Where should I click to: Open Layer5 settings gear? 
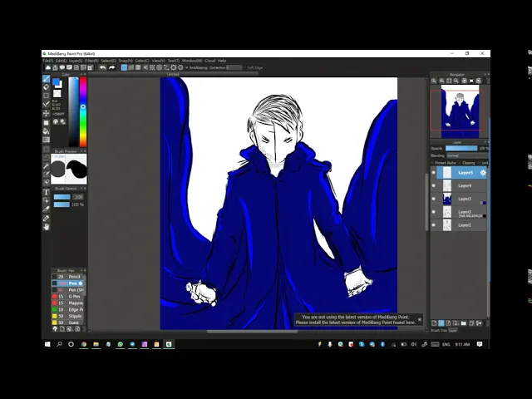(483, 173)
